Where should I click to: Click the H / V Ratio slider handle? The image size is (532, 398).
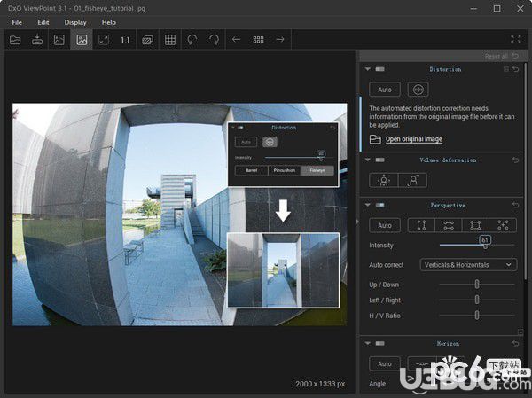(x=477, y=316)
